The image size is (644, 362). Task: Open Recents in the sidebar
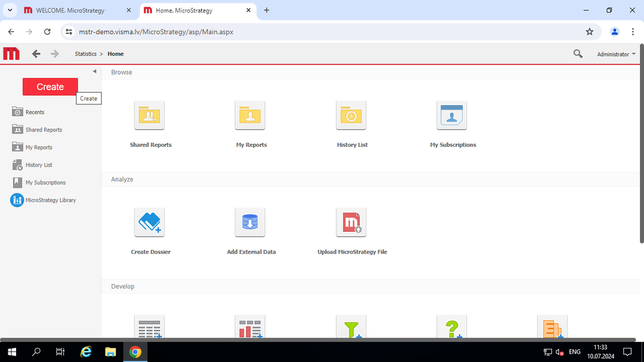click(28, 111)
